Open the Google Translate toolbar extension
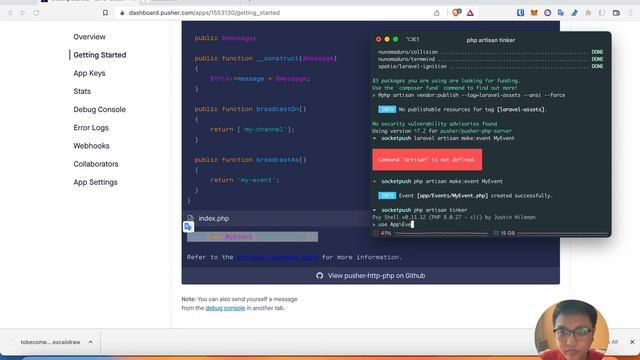Screen dimensions: 640x360 click(x=561, y=13)
